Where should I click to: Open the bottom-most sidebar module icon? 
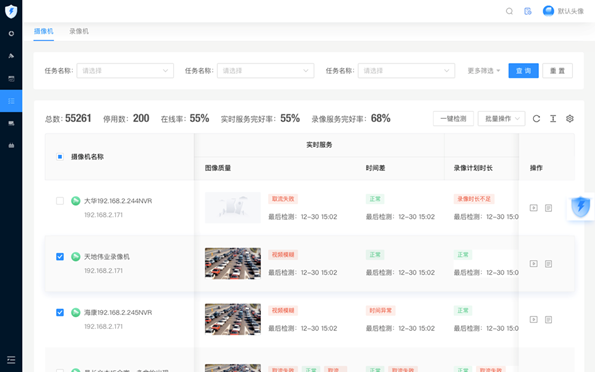(x=11, y=145)
